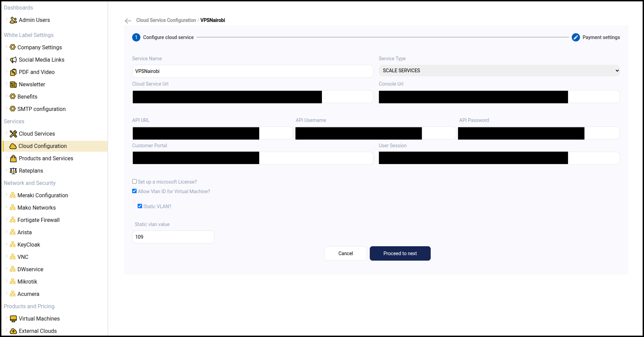Screen dimensions: 644x337
Task: Click the KeyCloak network icon
Action: point(13,245)
